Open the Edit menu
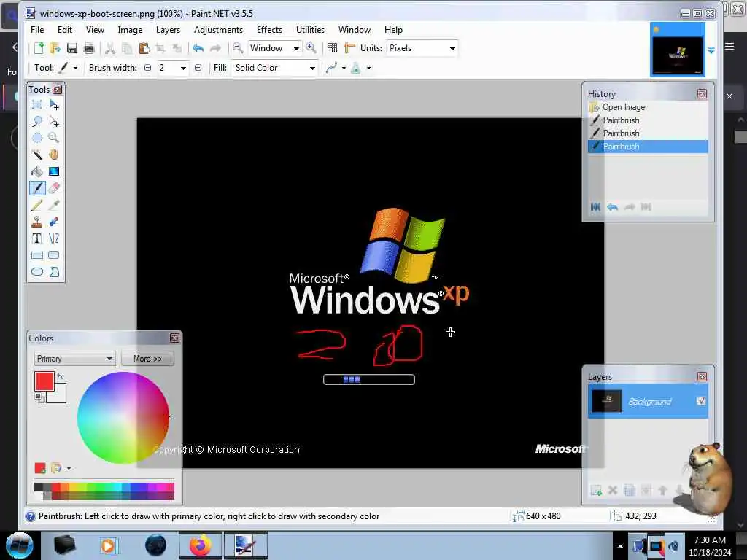This screenshot has width=747, height=560. [65, 29]
